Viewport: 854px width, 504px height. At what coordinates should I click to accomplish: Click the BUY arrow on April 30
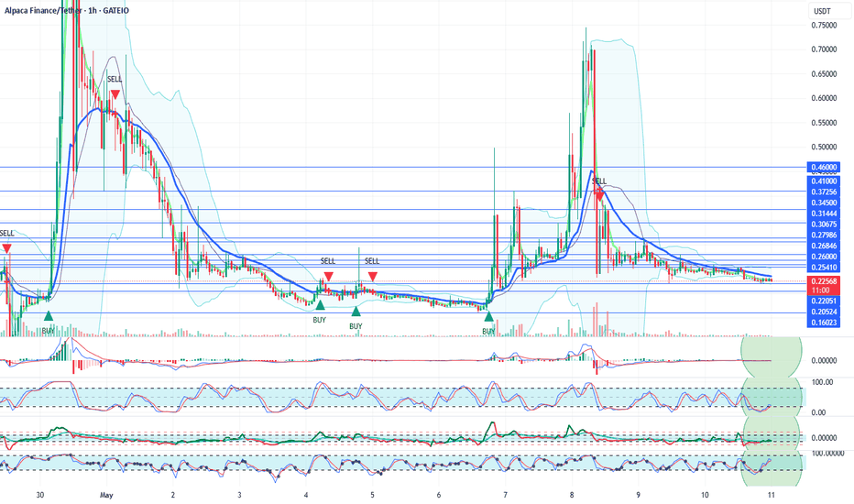49,316
